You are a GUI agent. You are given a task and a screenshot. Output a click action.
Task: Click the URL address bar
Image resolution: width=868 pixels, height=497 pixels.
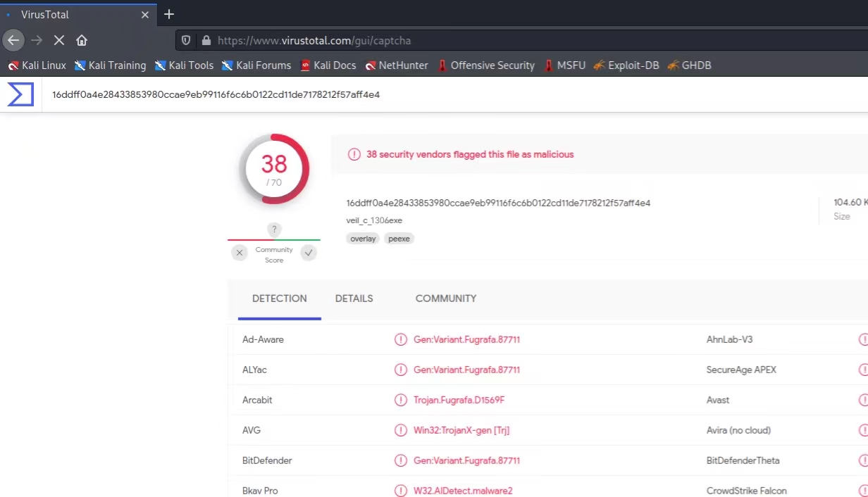point(521,40)
